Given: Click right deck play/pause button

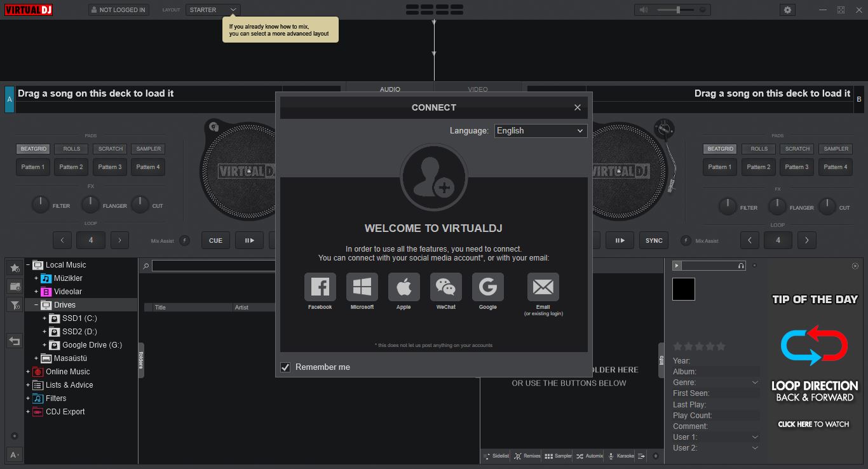Looking at the screenshot, I should click(x=620, y=240).
